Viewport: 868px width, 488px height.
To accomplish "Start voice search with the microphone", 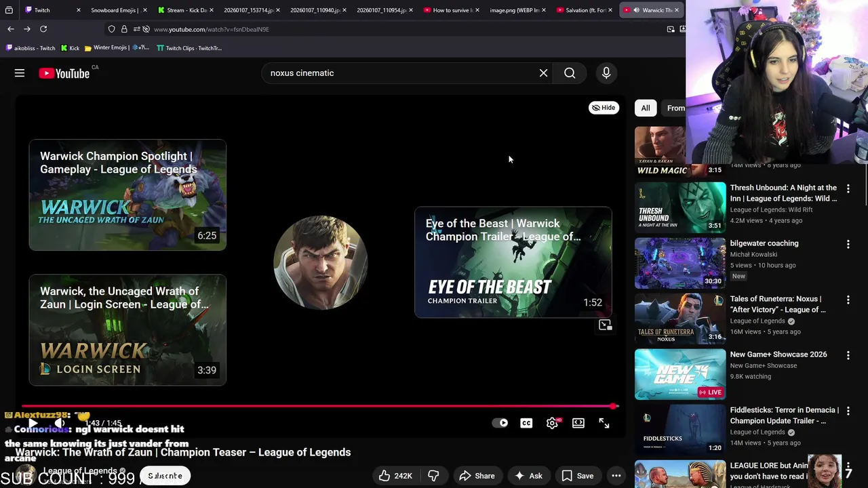I will click(x=606, y=73).
